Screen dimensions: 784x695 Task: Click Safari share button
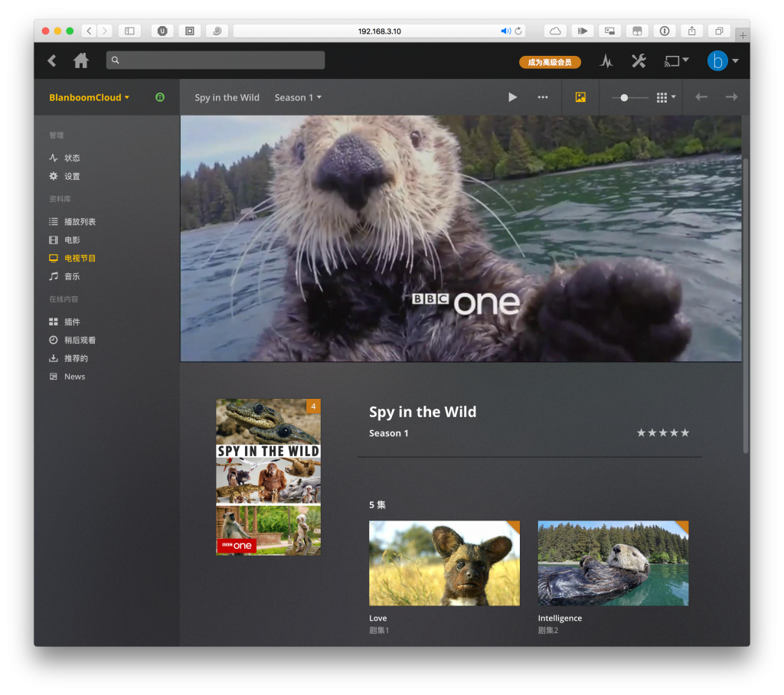tap(691, 31)
